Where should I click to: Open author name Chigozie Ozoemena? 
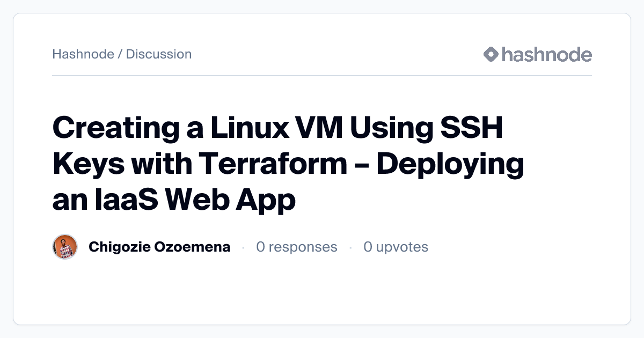point(159,247)
